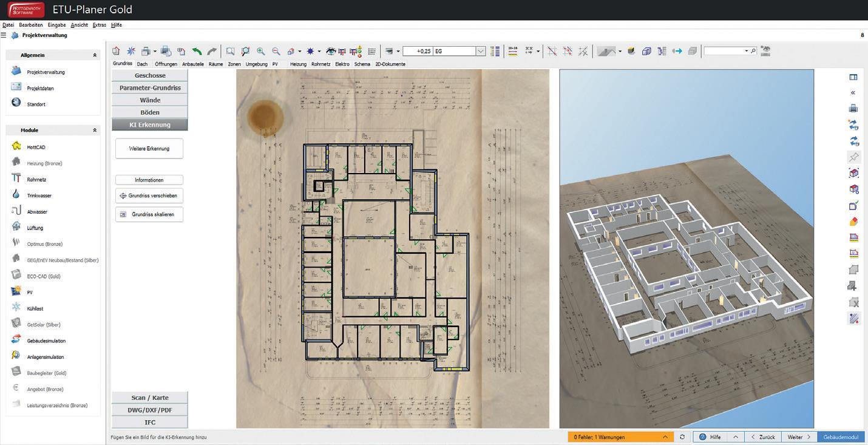
Task: Click the Grundriss skalieren button
Action: (x=149, y=214)
